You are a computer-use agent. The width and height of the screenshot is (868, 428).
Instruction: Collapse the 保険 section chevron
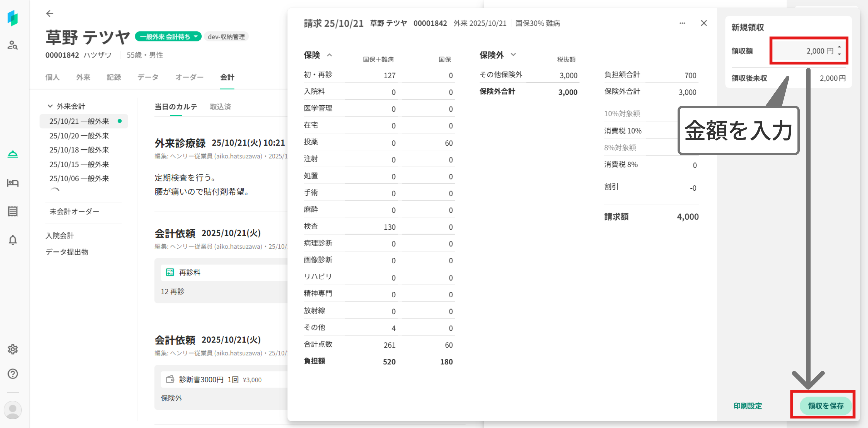(x=330, y=55)
